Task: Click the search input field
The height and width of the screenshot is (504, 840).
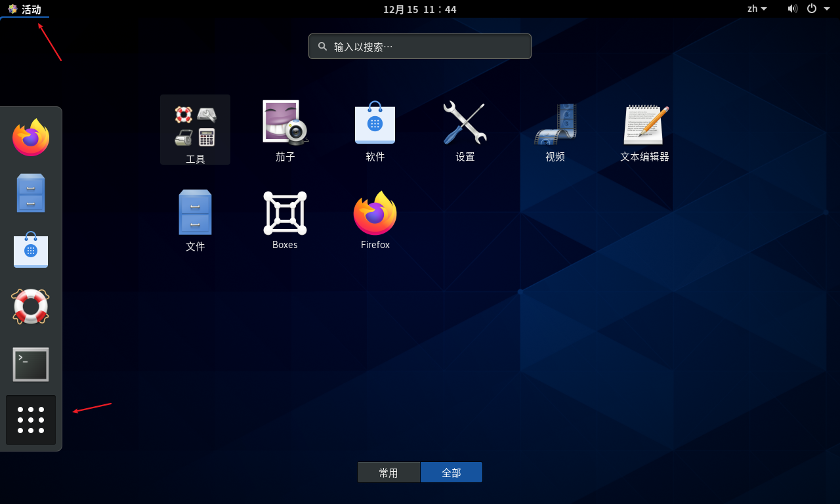Action: [x=420, y=47]
